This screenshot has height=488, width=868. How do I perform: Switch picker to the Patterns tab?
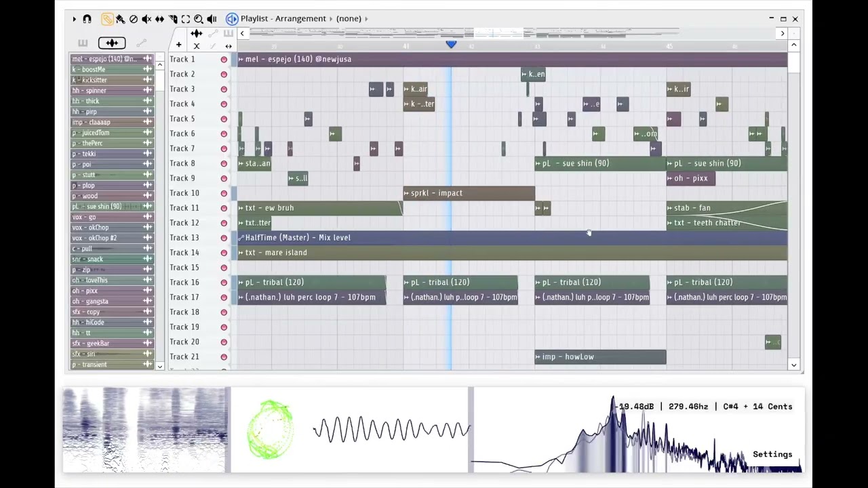pyautogui.click(x=83, y=43)
